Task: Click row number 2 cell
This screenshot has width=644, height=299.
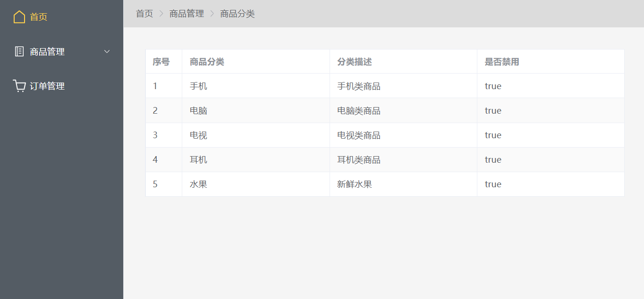Action: click(x=164, y=110)
